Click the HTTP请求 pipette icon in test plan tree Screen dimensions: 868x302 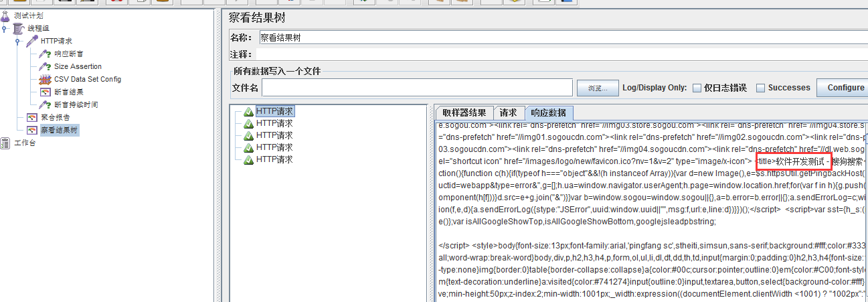31,41
